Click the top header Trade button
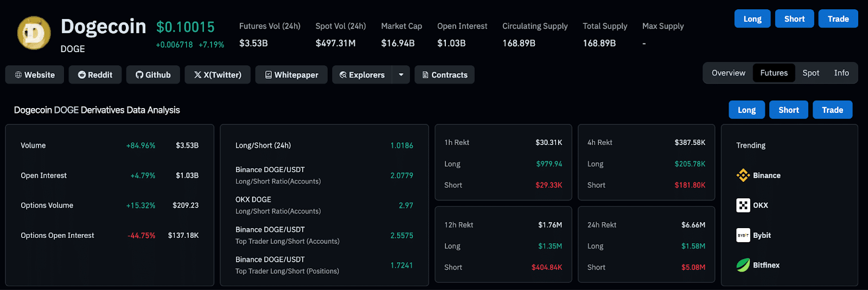Screen dimensions: 868x290 coord(838,19)
